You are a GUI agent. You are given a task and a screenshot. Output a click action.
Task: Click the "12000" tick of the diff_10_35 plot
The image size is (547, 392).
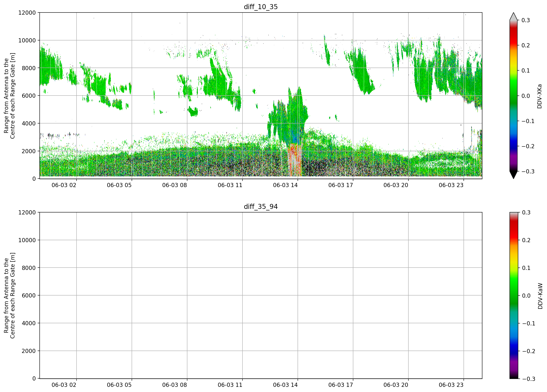pos(27,12)
